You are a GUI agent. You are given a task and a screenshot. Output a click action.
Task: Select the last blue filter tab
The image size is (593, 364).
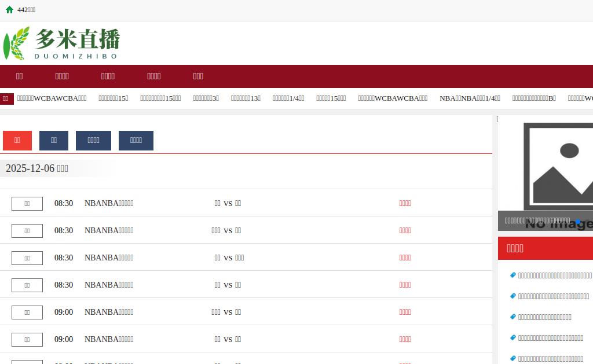136,140
